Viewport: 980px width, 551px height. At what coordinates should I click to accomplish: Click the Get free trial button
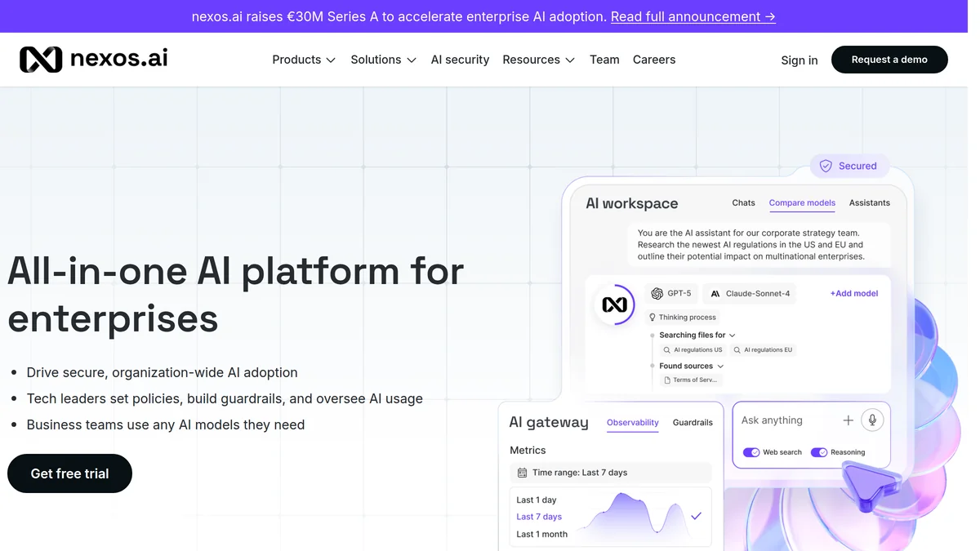(69, 473)
